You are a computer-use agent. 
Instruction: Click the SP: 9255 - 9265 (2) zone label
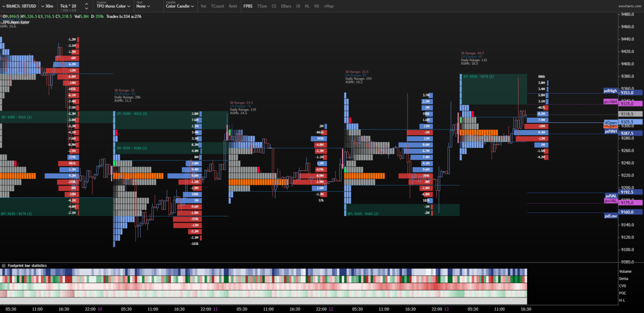(132, 148)
